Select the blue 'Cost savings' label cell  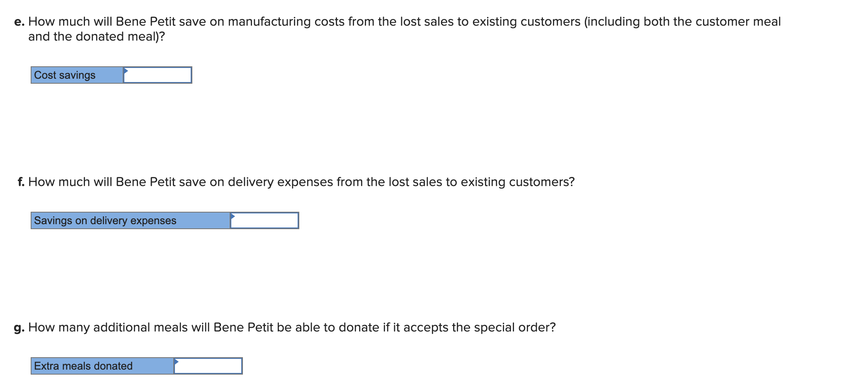77,75
